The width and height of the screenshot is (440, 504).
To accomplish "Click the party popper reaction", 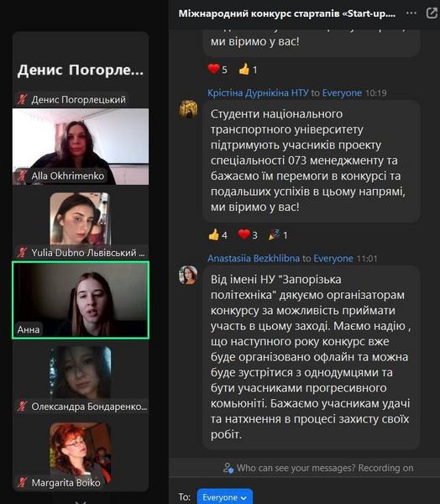I will pyautogui.click(x=278, y=235).
